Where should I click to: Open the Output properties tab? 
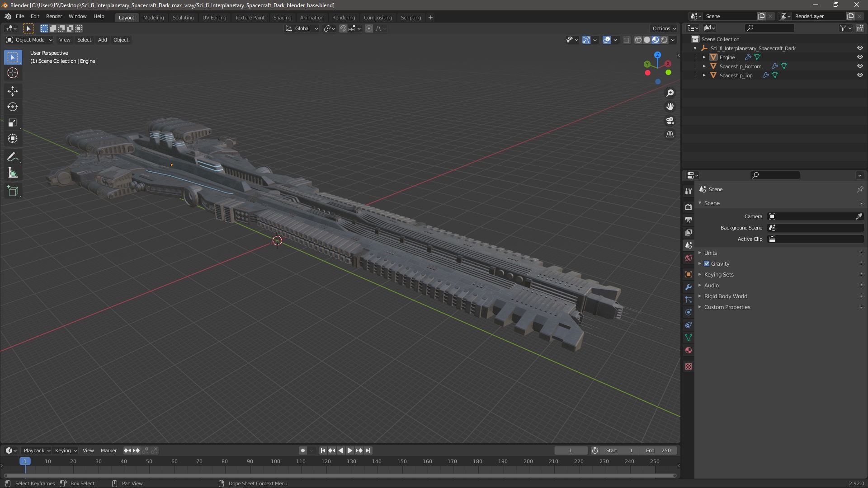click(x=689, y=220)
